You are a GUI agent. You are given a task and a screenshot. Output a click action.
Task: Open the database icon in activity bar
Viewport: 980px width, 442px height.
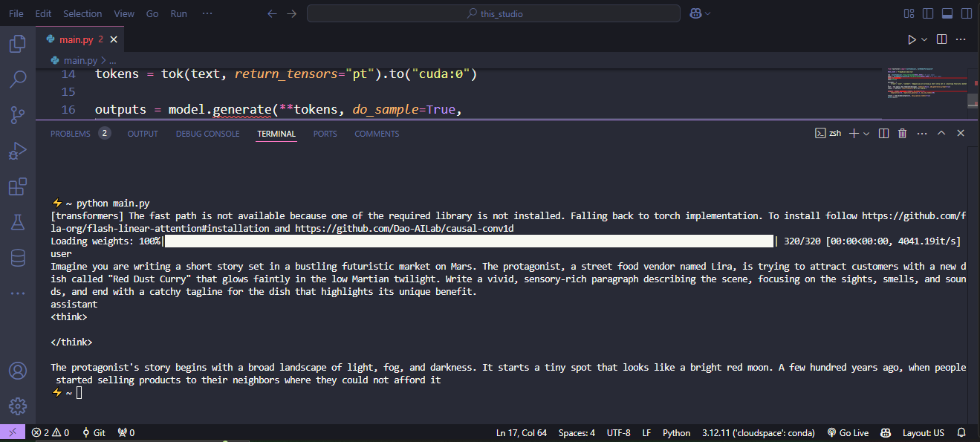click(x=18, y=258)
